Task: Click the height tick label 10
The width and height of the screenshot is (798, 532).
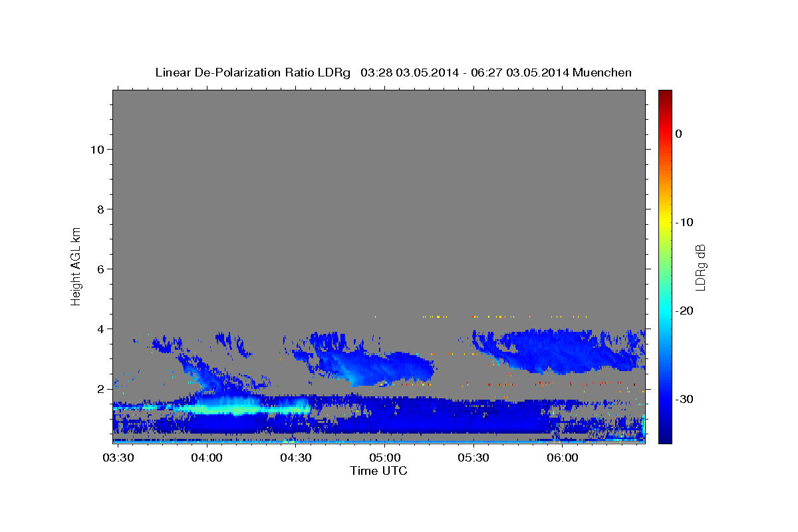Action: pyautogui.click(x=98, y=149)
